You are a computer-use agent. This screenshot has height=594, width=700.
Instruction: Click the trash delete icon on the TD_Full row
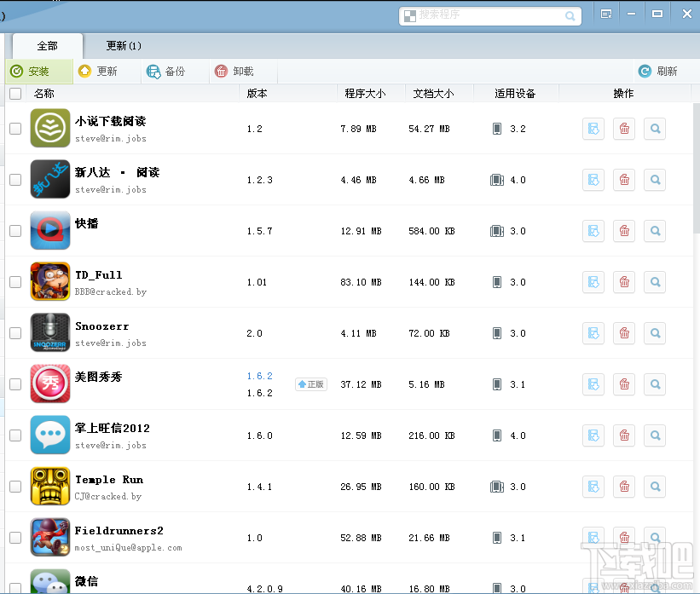624,282
